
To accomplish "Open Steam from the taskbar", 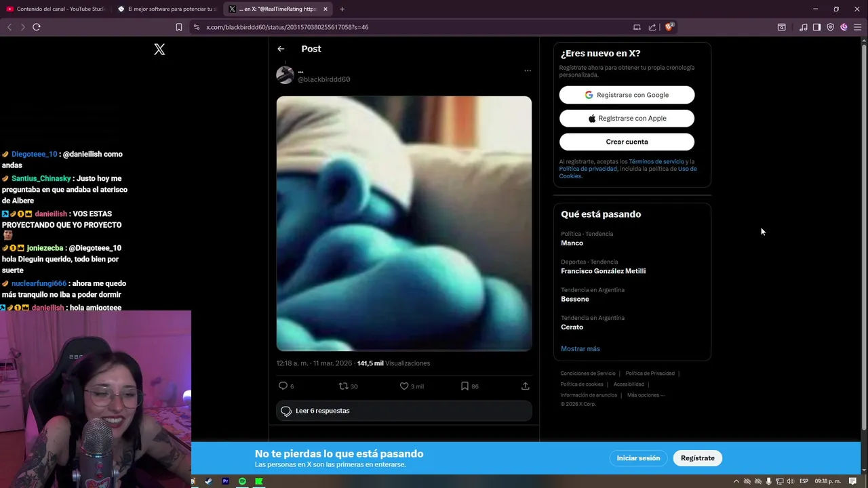I will (x=208, y=481).
